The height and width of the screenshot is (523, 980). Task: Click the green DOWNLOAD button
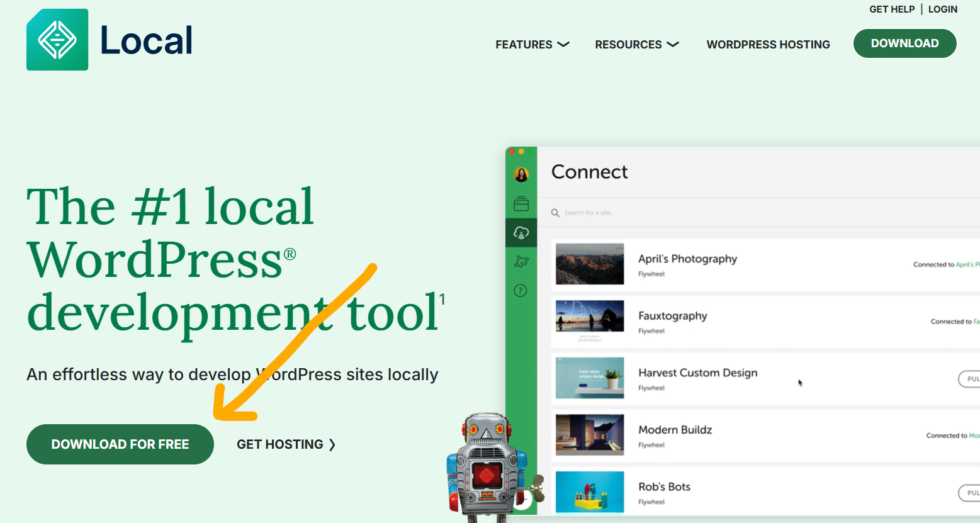pos(904,43)
